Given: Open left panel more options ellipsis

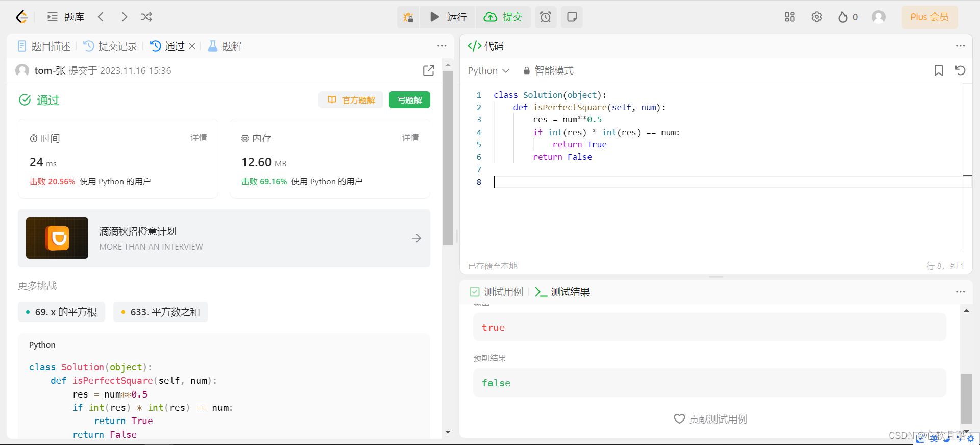Looking at the screenshot, I should point(442,46).
